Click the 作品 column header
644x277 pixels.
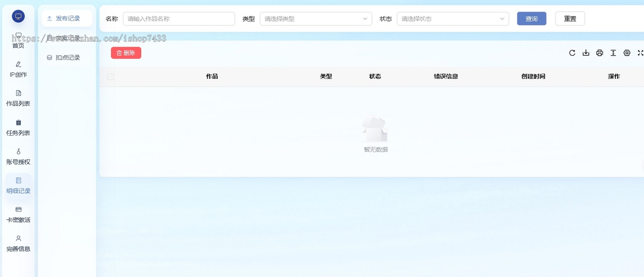coord(212,77)
